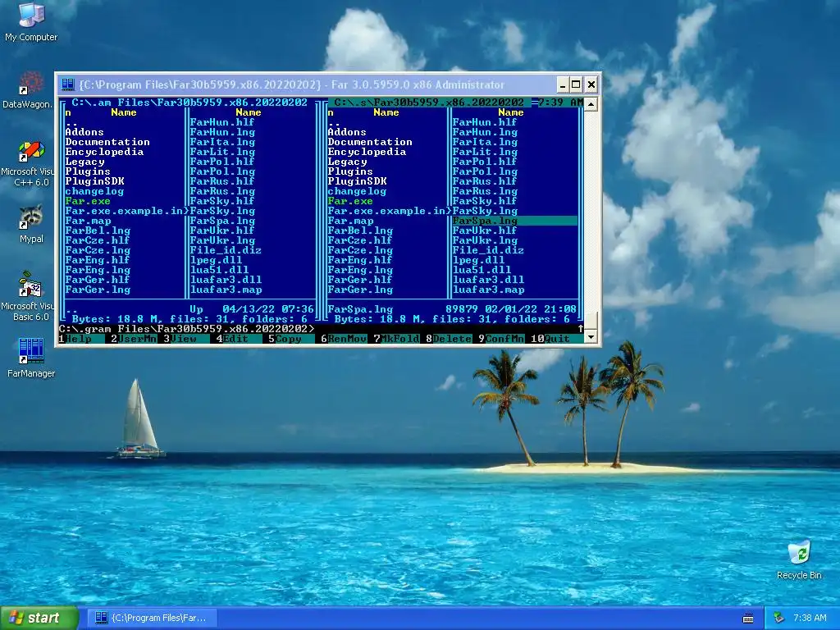Select highlighted FarSpa.lng in right panel
Screen dimensions: 840x630
(x=514, y=221)
